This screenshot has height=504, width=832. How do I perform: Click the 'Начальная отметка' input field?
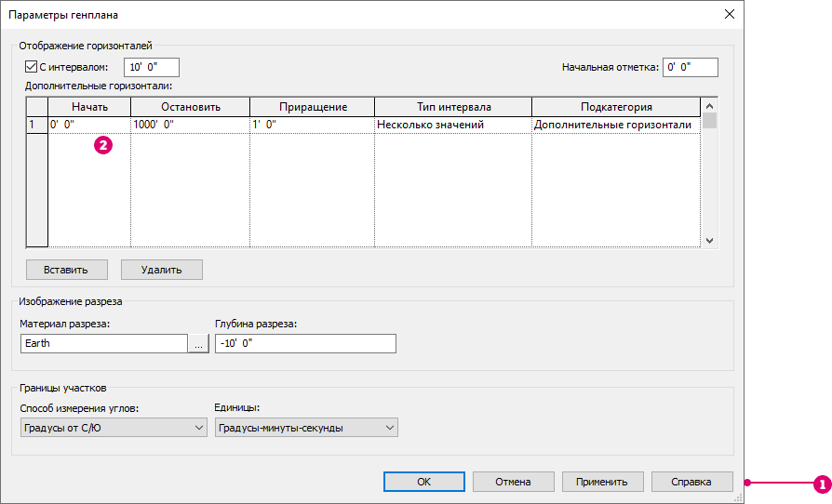point(690,67)
